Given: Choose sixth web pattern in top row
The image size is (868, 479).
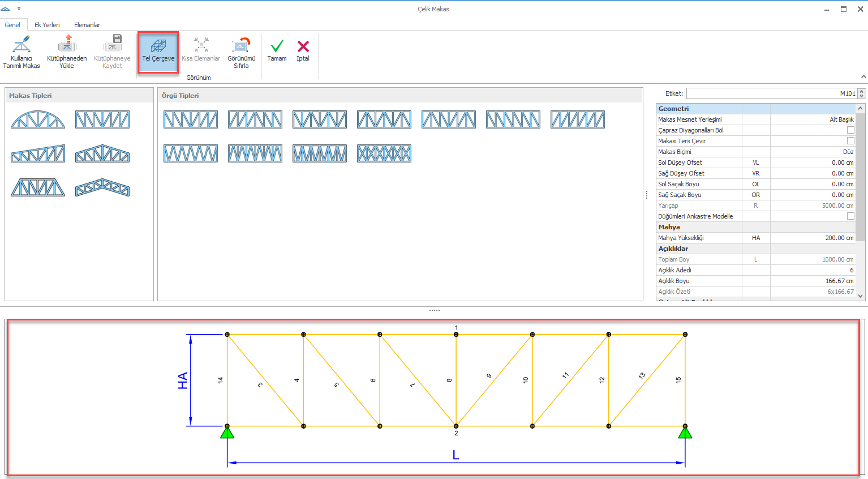Looking at the screenshot, I should pyautogui.click(x=513, y=119).
